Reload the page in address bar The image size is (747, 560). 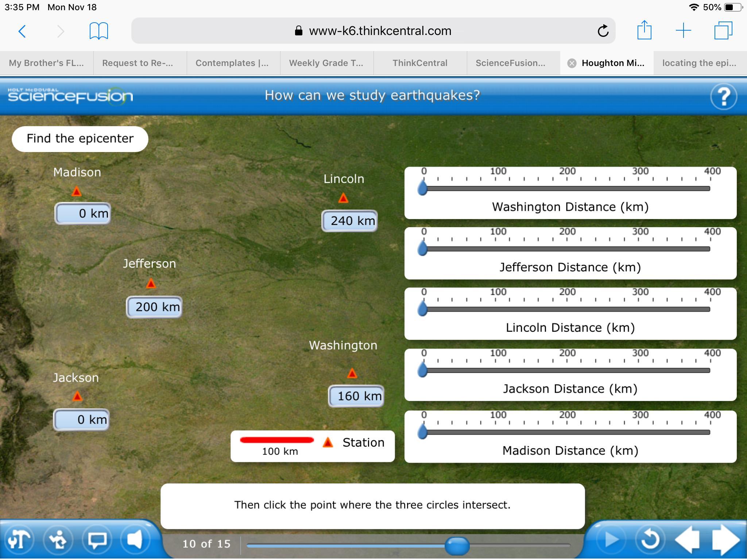point(603,31)
